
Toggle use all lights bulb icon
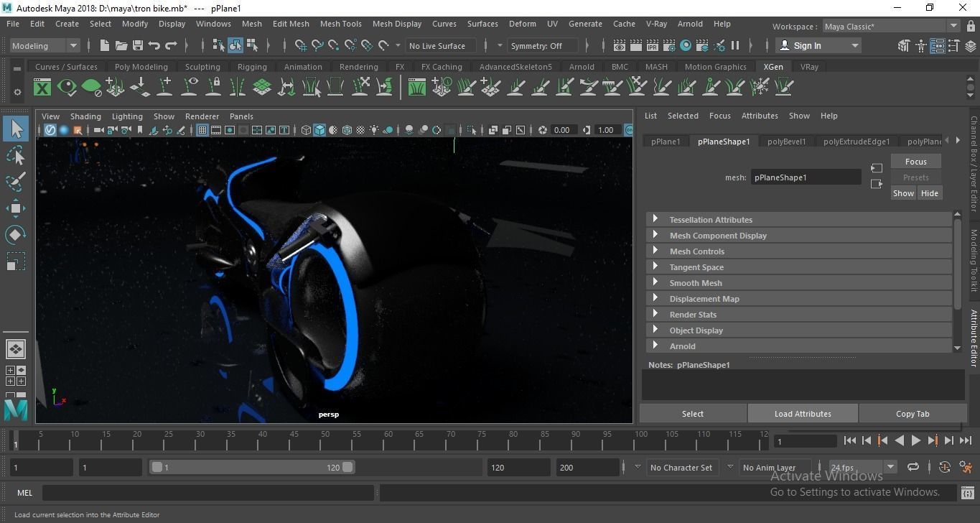coord(374,130)
